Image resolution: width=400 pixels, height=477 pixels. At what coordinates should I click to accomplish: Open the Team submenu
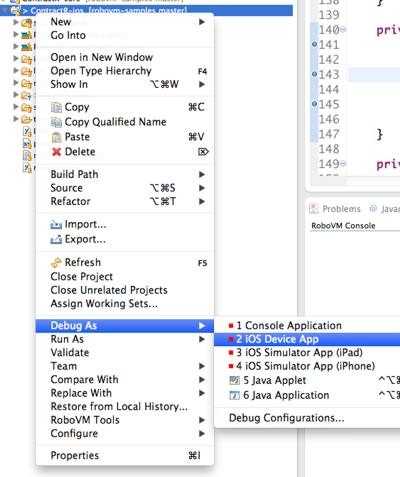[125, 366]
